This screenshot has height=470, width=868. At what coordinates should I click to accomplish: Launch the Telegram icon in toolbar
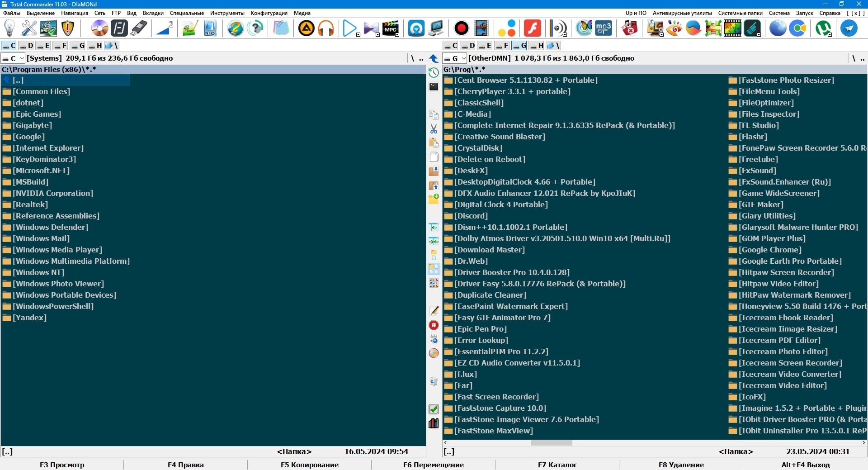pyautogui.click(x=849, y=28)
